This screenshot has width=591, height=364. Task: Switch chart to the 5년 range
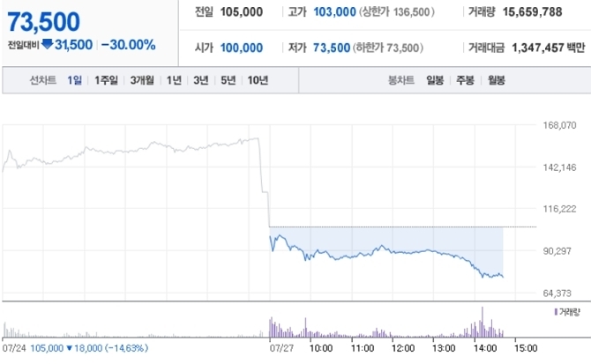[x=228, y=81]
